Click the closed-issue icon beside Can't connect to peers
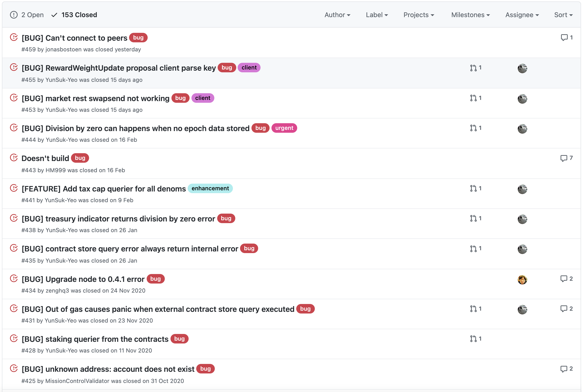 (14, 38)
